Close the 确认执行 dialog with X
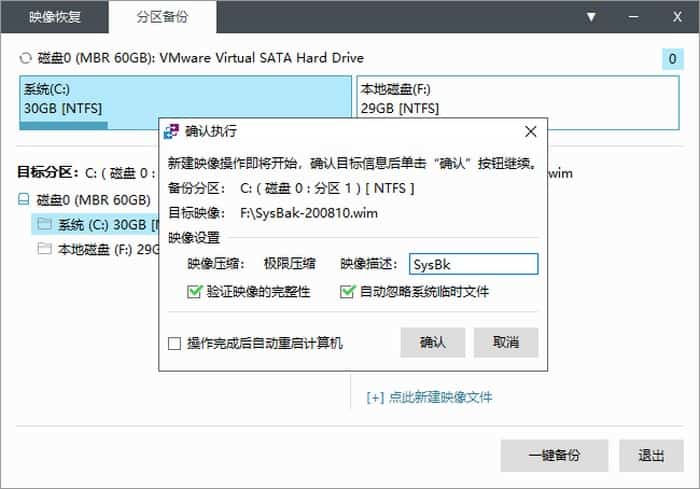Viewport: 700px width, 489px height. (x=531, y=131)
